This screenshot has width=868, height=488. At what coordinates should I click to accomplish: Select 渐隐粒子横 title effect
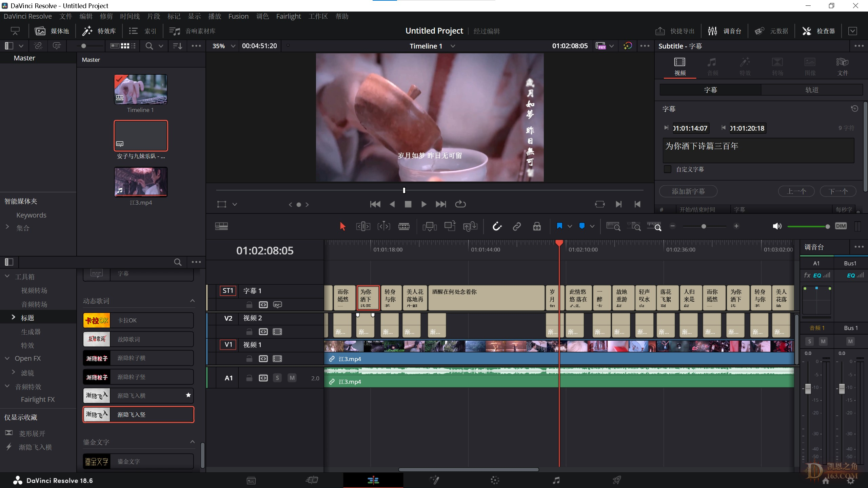point(138,358)
